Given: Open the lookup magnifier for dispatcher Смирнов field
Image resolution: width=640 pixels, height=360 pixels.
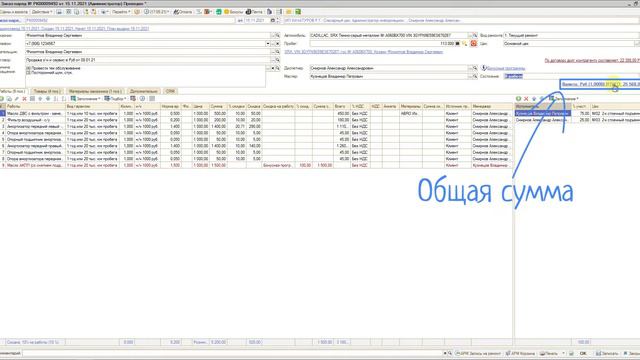Looking at the screenshot, I should tap(475, 68).
